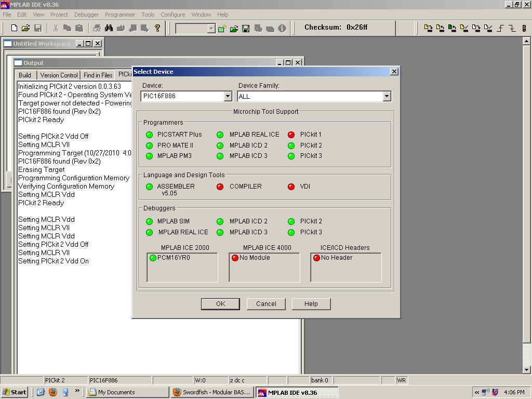Viewport: 532px width, 399px height.
Task: Click the Checksum 0x26ff readout in the toolbar
Action: click(336, 27)
